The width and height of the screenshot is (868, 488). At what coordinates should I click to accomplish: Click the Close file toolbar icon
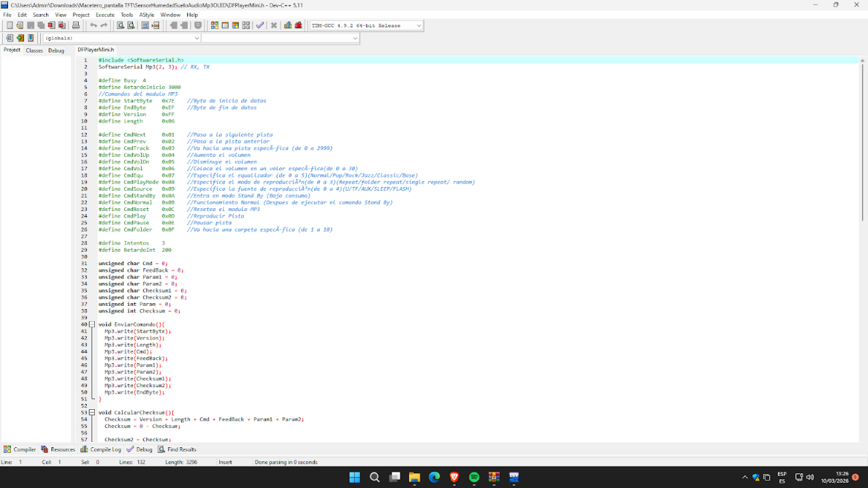51,25
